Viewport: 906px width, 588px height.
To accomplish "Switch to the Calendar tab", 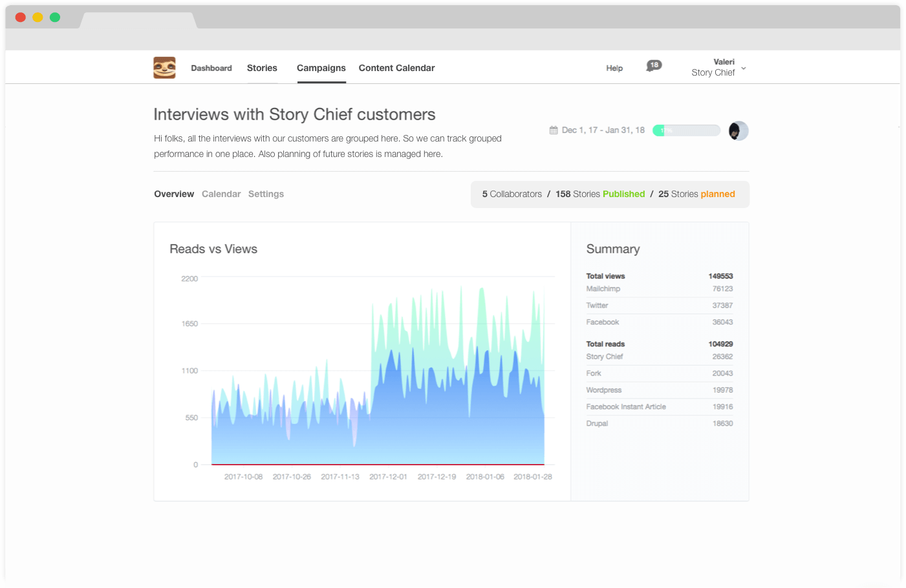I will coord(221,194).
